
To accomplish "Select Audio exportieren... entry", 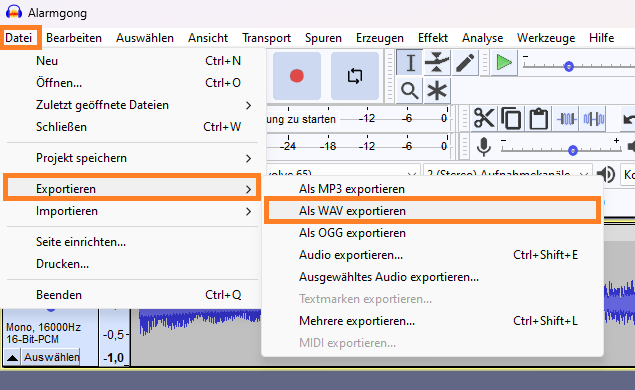I will click(433, 255).
